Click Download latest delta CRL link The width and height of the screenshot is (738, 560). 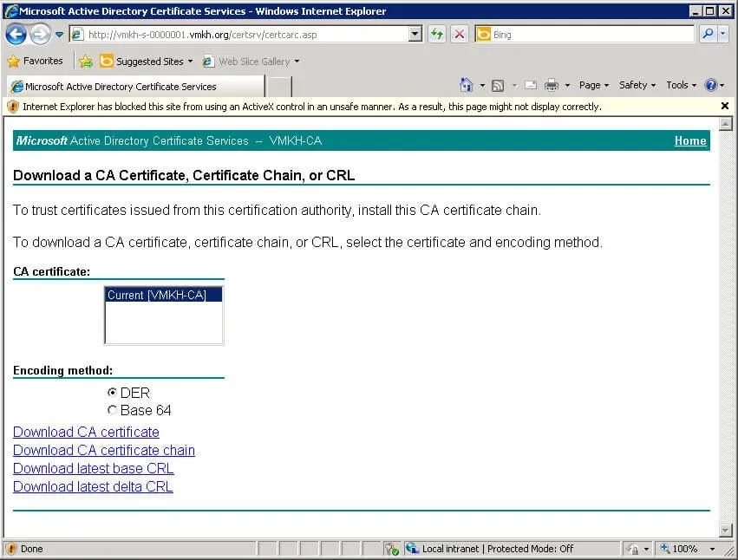pos(93,486)
